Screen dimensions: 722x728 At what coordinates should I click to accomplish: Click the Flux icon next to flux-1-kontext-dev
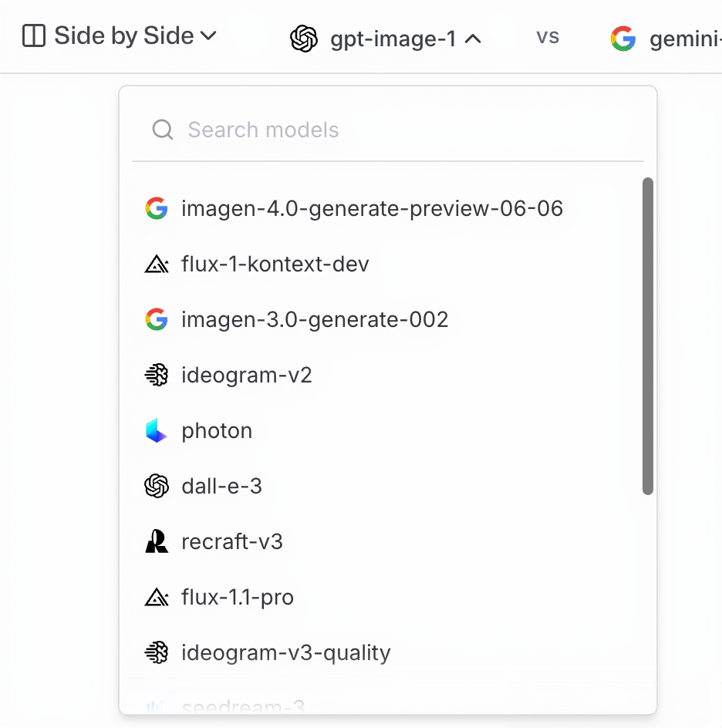[x=157, y=265]
